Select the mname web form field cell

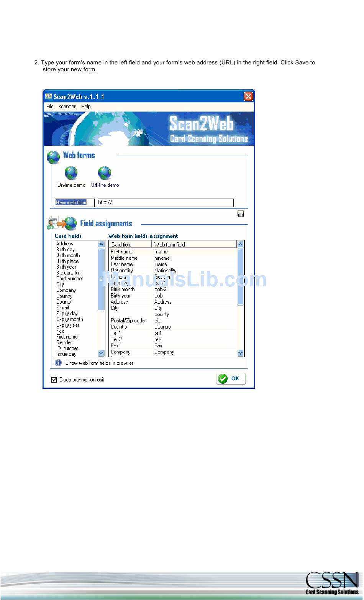162,258
